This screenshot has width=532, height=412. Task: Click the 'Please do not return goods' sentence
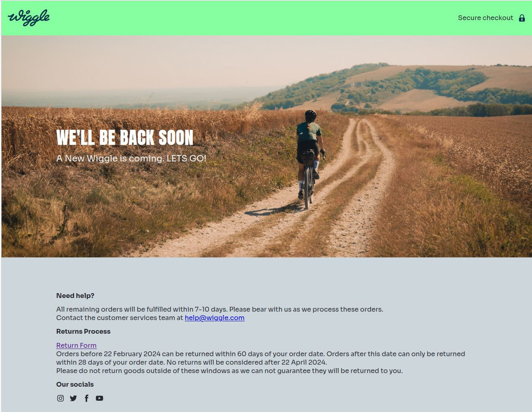229,371
